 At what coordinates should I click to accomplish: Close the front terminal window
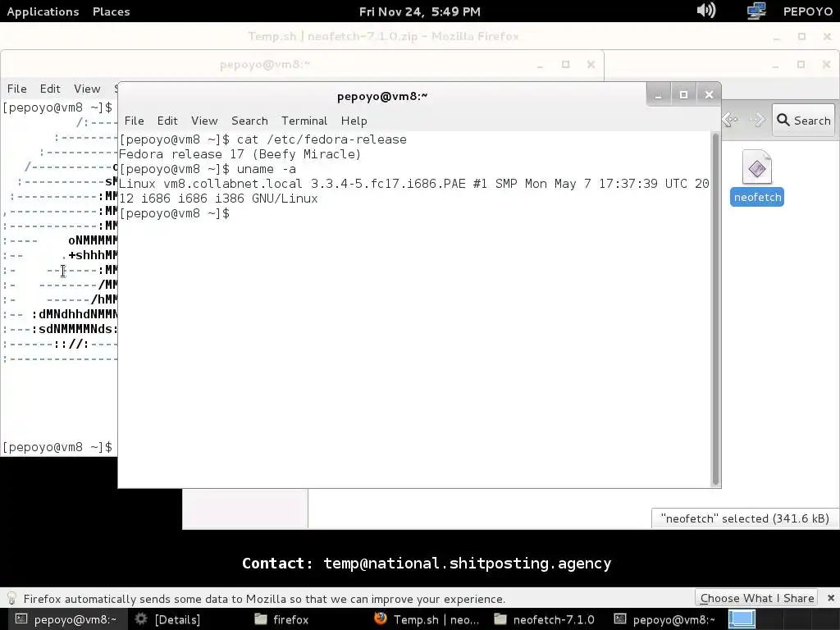pyautogui.click(x=709, y=95)
